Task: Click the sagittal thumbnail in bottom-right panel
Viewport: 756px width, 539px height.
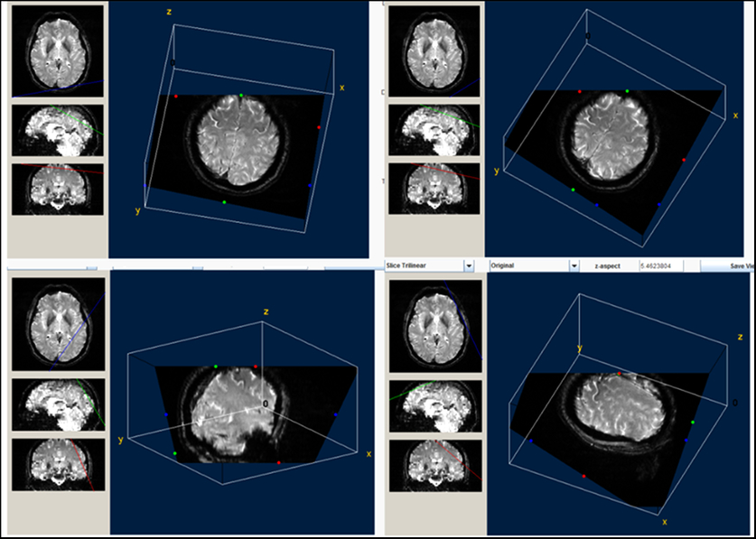Action: [432, 404]
